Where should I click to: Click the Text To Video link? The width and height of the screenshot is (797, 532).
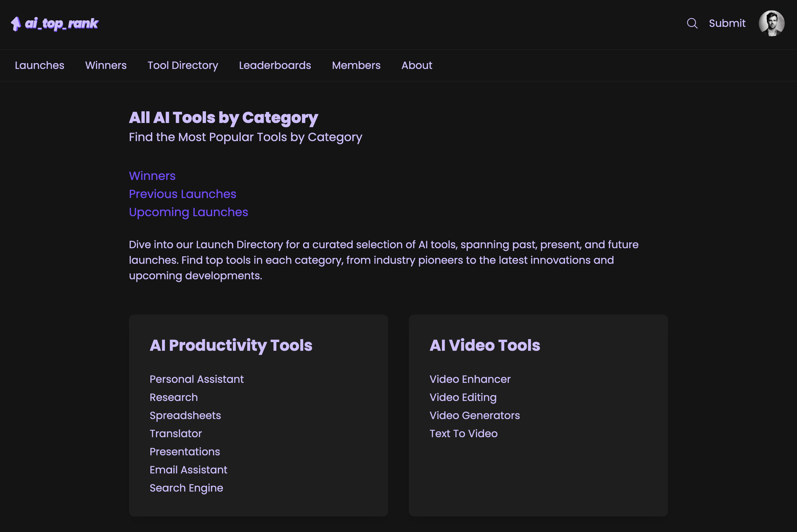[463, 434]
